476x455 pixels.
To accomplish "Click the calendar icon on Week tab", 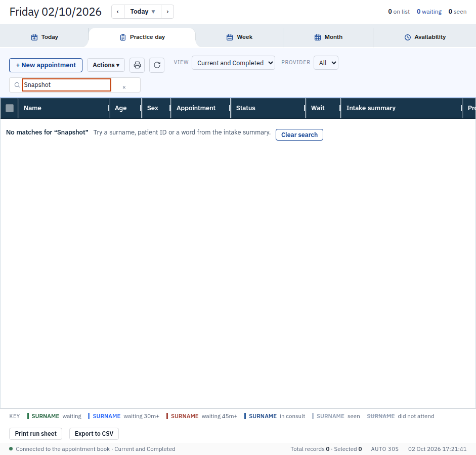I will pos(230,37).
